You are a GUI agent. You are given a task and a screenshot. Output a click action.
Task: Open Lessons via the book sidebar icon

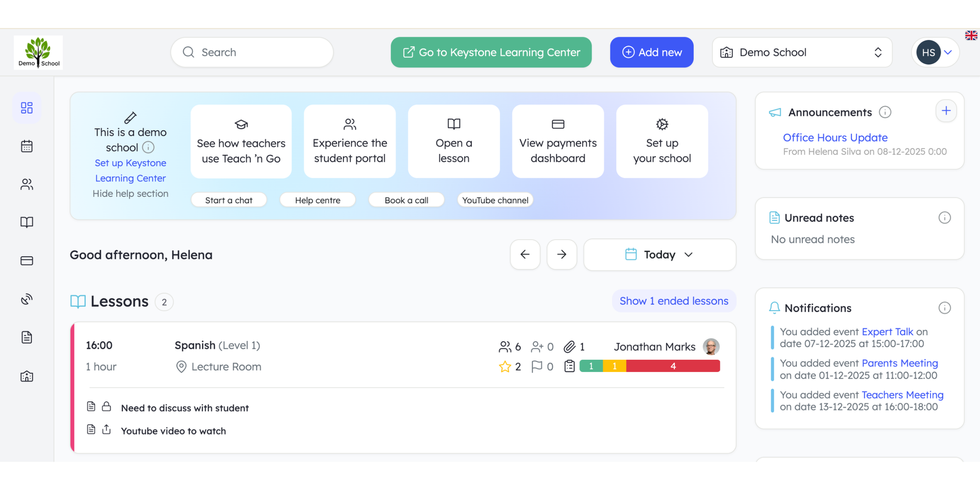[x=26, y=222]
